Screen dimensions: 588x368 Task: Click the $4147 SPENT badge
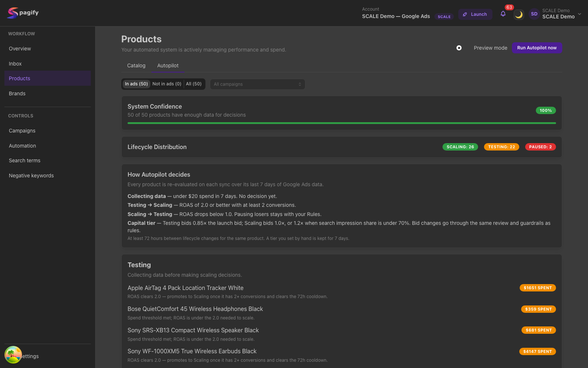tap(538, 351)
